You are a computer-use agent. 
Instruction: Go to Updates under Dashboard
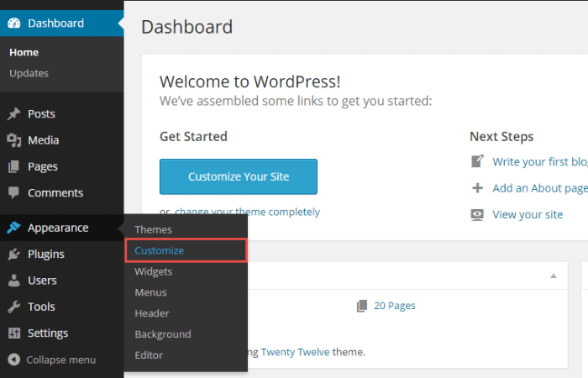(x=29, y=73)
